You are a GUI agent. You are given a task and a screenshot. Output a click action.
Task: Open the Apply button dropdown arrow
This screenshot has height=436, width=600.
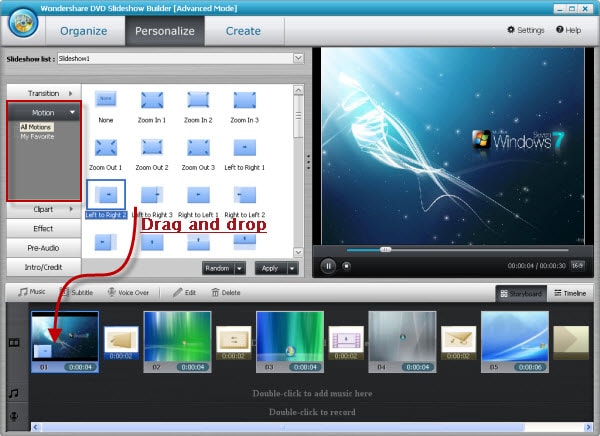[292, 268]
